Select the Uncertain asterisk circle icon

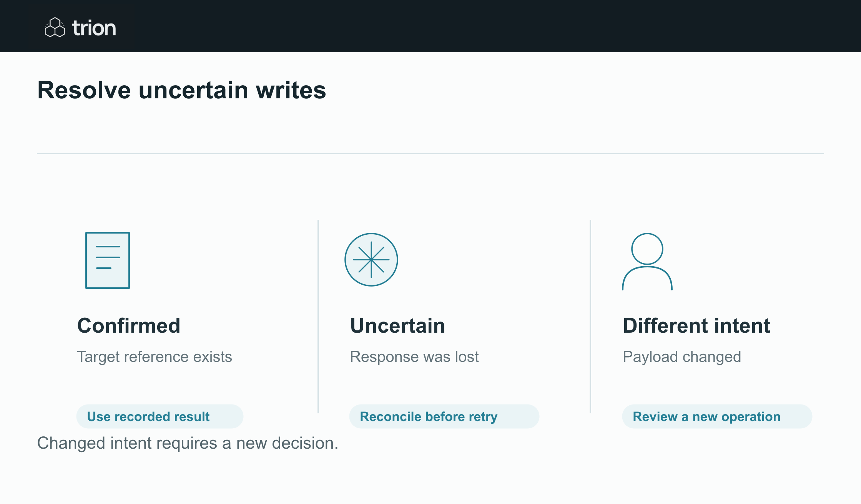pyautogui.click(x=371, y=260)
